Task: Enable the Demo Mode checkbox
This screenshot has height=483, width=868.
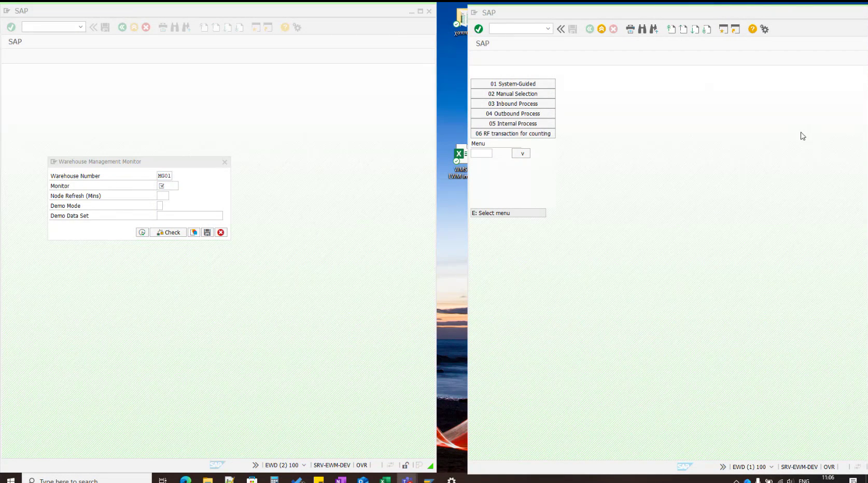Action: click(x=160, y=205)
